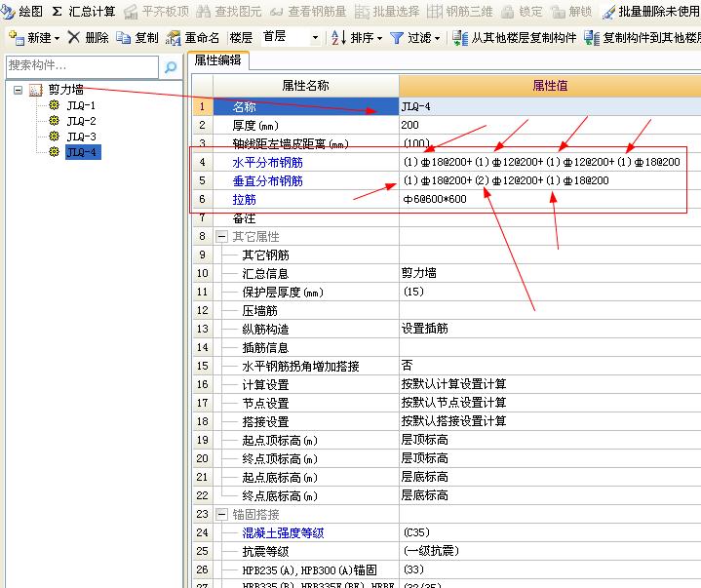Click the 复制 copy icon
This screenshot has height=588, width=701.
[124, 38]
